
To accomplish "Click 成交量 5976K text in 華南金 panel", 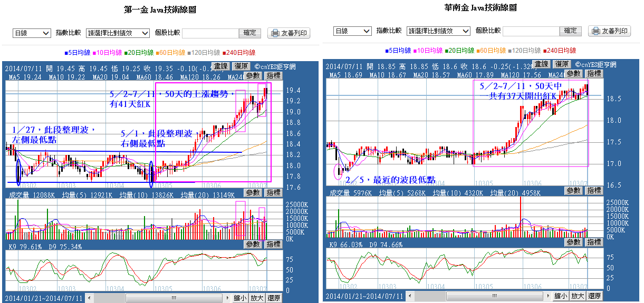I will coord(351,193).
